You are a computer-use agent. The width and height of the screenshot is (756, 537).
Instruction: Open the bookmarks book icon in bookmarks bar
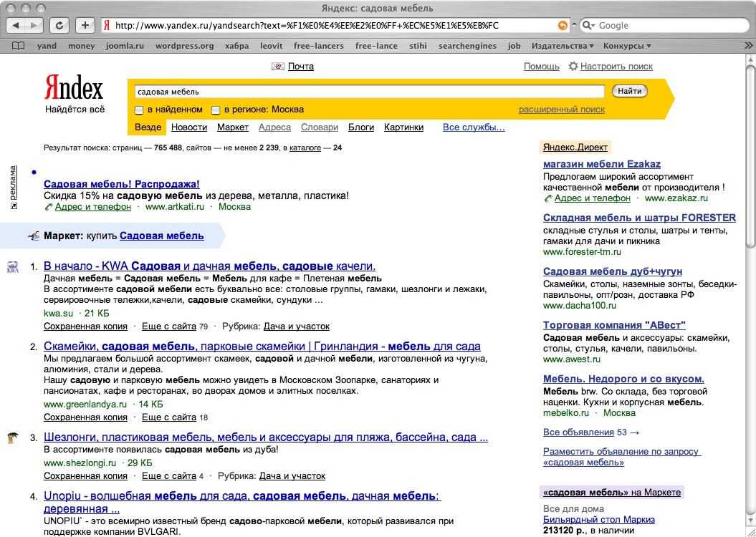tap(19, 46)
